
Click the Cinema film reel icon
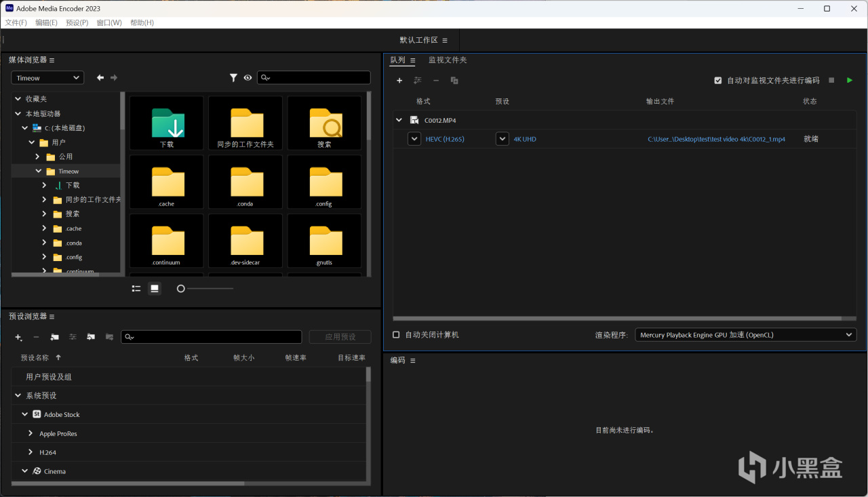[37, 471]
